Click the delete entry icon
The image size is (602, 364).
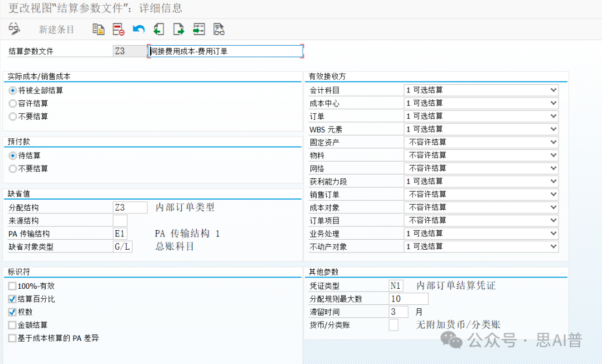pyautogui.click(x=118, y=29)
